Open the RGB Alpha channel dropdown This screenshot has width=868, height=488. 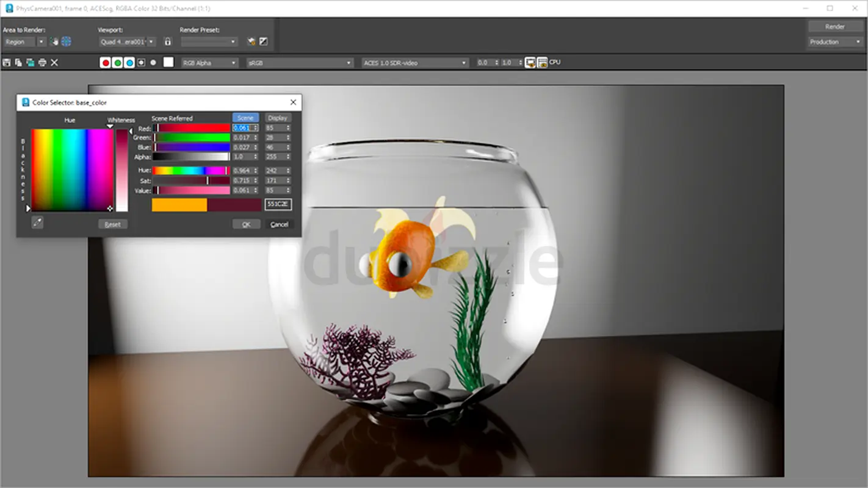(x=209, y=63)
